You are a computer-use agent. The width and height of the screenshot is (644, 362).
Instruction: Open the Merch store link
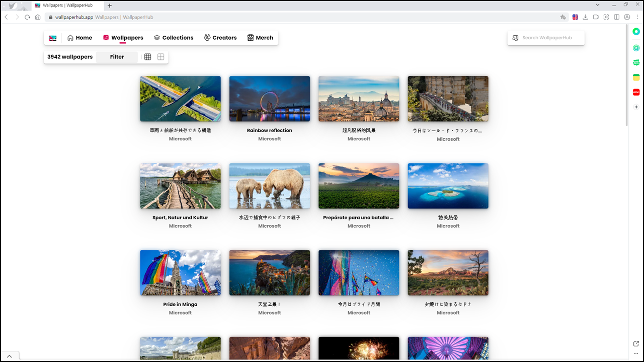pos(260,38)
